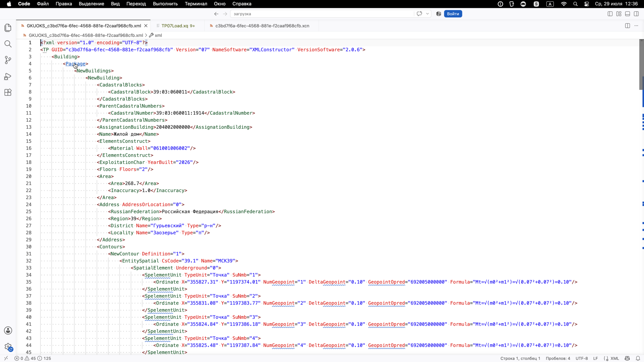The image size is (644, 362).
Task: Open the Справка menu
Action: pos(242,4)
